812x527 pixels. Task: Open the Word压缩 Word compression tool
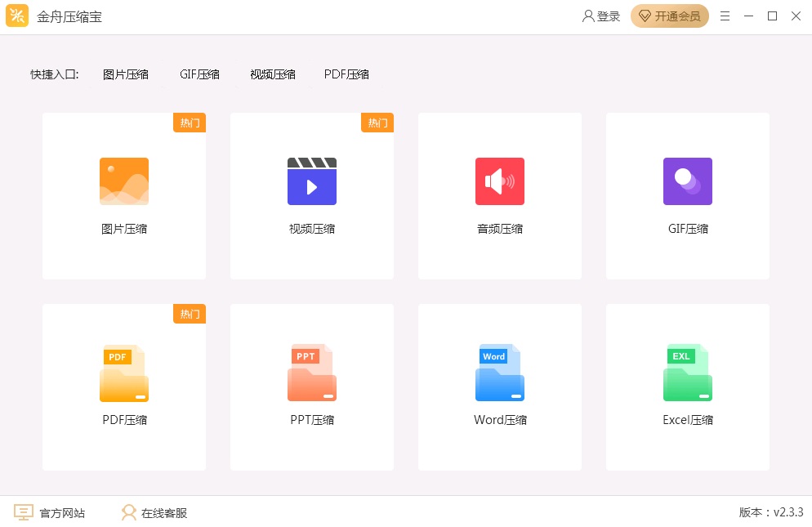[x=499, y=373]
